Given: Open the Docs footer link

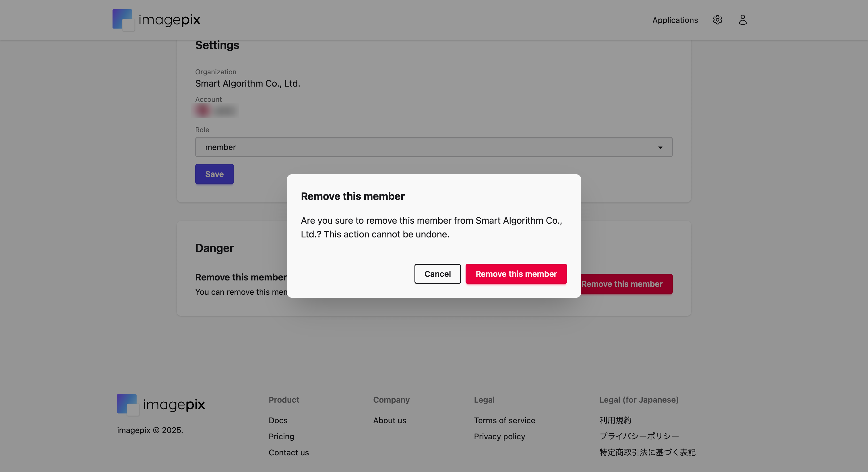Looking at the screenshot, I should click(x=278, y=420).
